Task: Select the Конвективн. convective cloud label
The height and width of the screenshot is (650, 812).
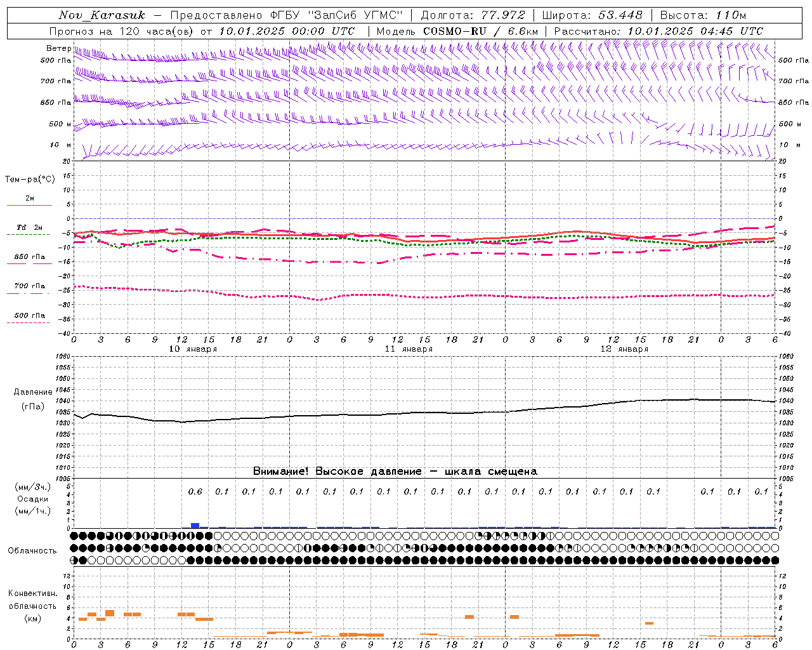Action: coord(33,594)
